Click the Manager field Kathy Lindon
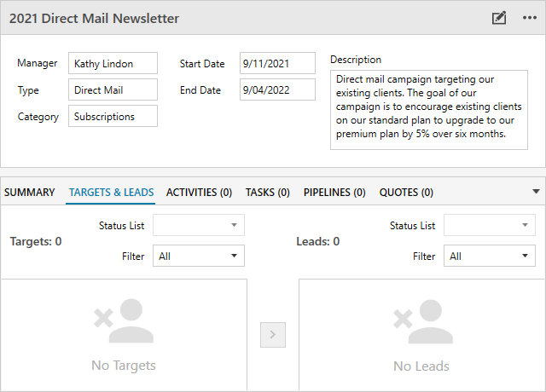This screenshot has width=546, height=392. [113, 63]
